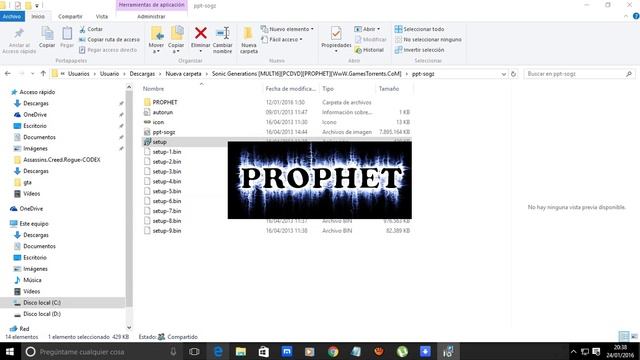The width and height of the screenshot is (640, 360).
Task: Go up one folder level arrow
Action: coord(43,74)
